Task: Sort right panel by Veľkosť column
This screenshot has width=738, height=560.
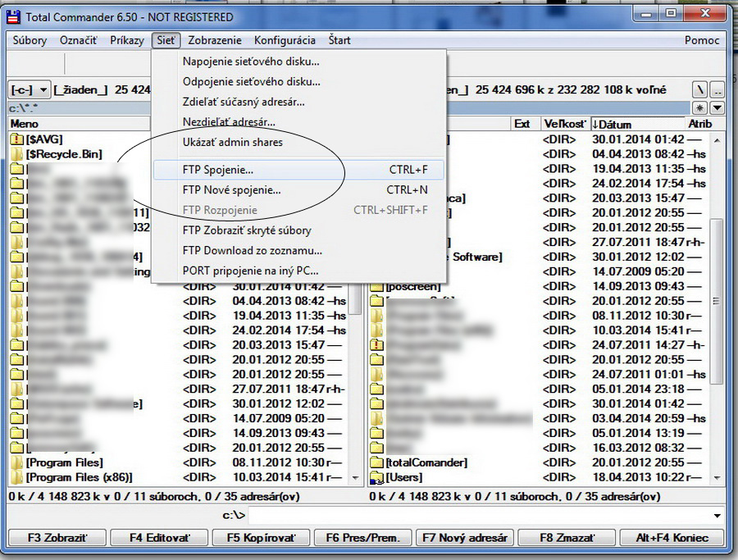Action: tap(565, 125)
